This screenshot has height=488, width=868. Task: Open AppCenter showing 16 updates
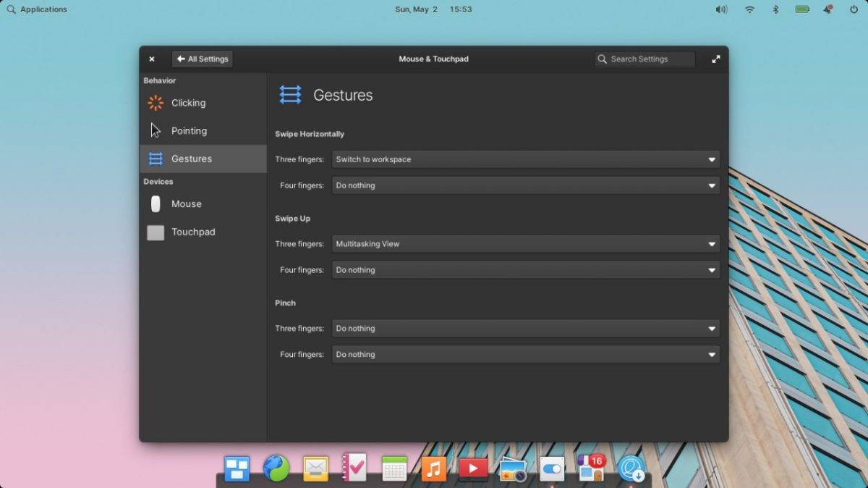[590, 468]
